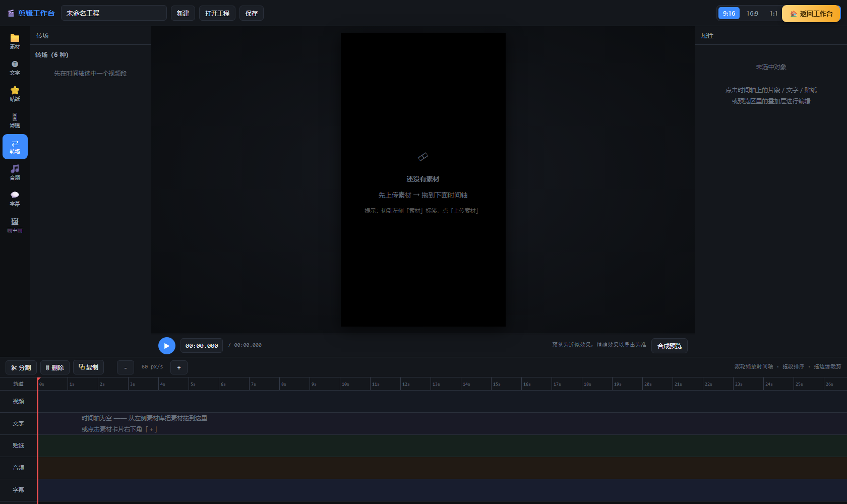Viewport: 847px width, 504px height.
Task: Open the 贴纸 sticker panel
Action: coord(15,94)
